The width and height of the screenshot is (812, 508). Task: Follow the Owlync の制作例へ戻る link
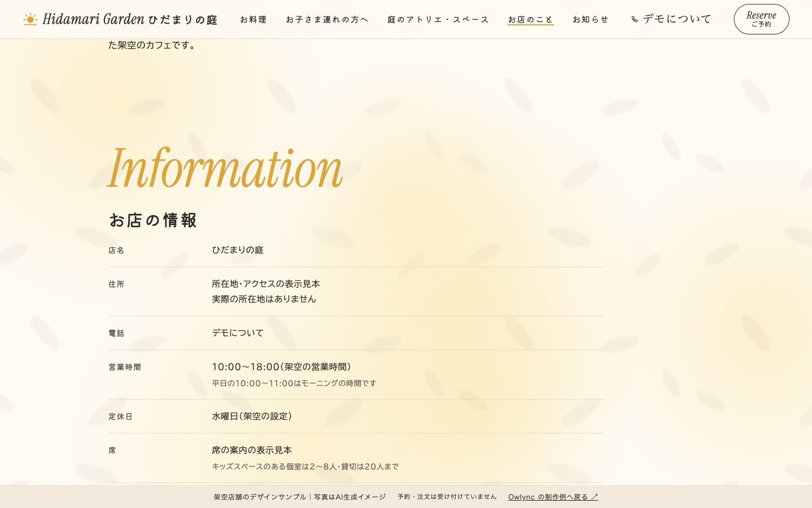click(x=553, y=497)
